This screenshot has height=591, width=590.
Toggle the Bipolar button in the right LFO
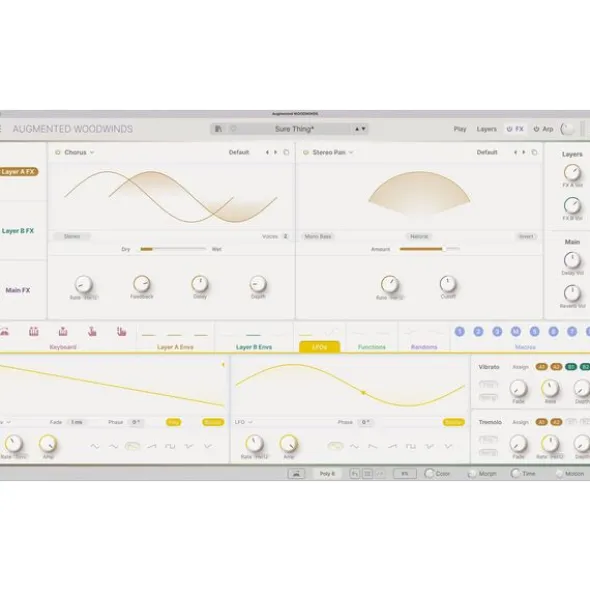pos(454,422)
